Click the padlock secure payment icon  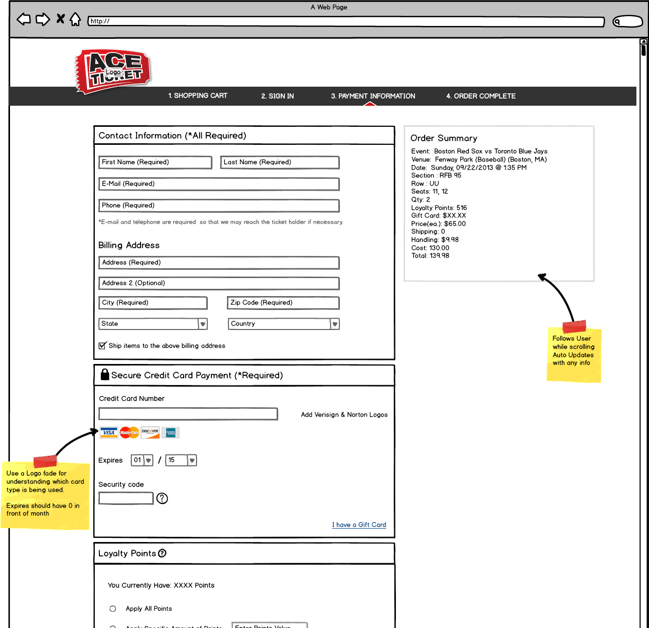pos(105,374)
